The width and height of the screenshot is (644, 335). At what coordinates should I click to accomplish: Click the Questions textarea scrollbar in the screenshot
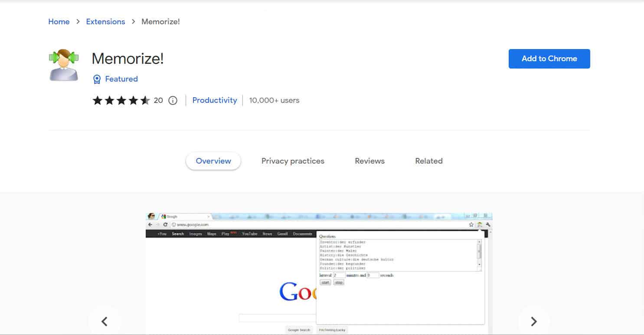(x=479, y=253)
